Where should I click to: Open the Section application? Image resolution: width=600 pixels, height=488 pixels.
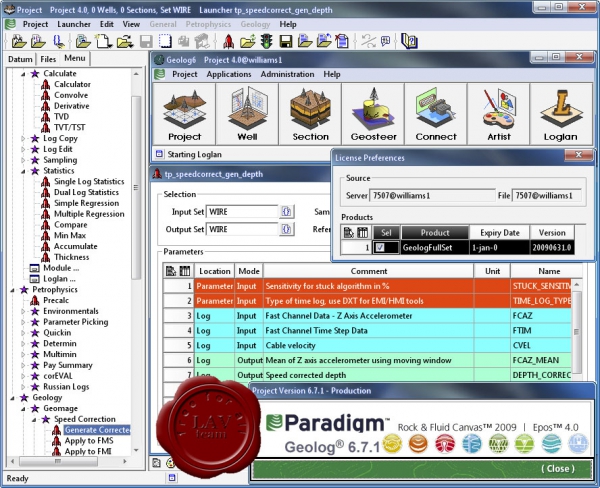pos(310,114)
